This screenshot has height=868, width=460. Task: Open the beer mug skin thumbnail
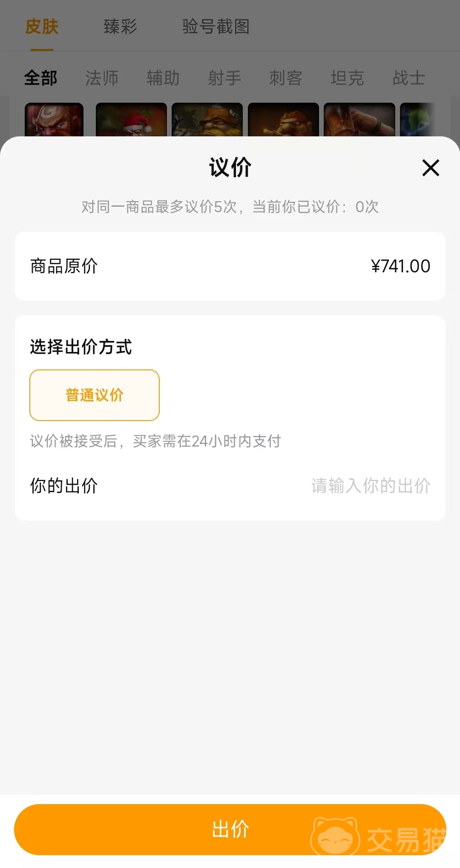(359, 120)
